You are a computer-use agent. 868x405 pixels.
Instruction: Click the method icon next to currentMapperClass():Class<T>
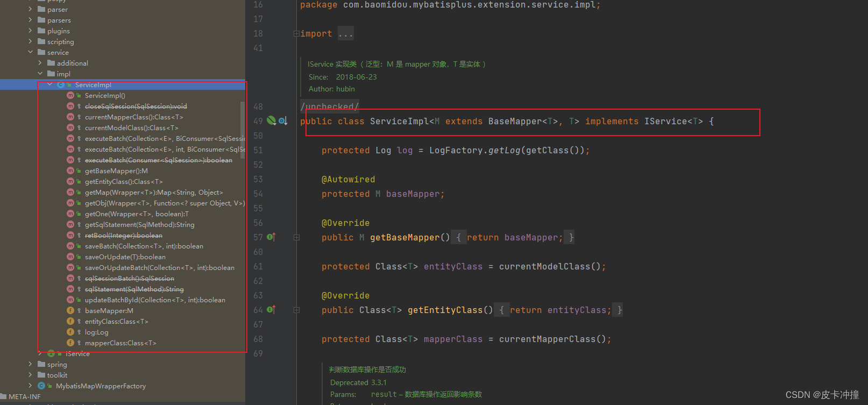[70, 117]
